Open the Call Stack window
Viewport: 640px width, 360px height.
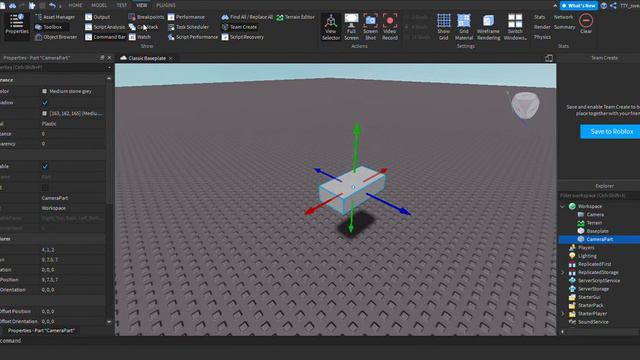[x=143, y=27]
